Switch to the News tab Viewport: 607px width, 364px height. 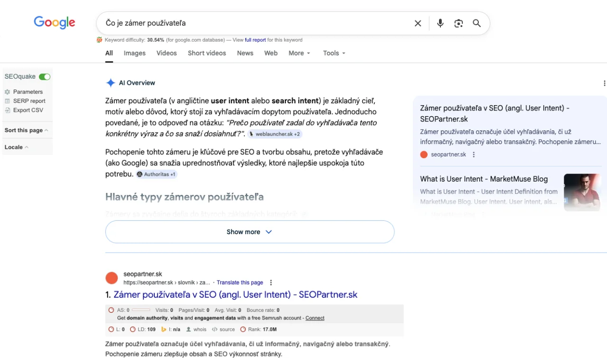coord(245,53)
